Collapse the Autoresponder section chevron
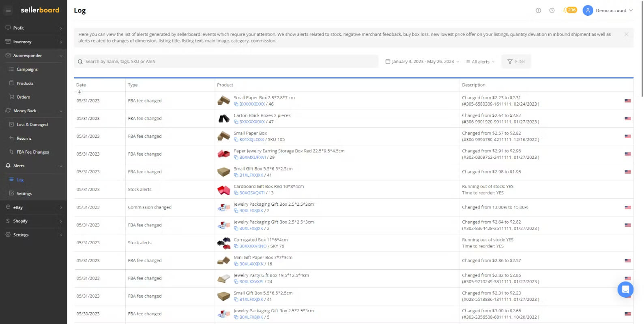The image size is (644, 324). click(x=61, y=56)
